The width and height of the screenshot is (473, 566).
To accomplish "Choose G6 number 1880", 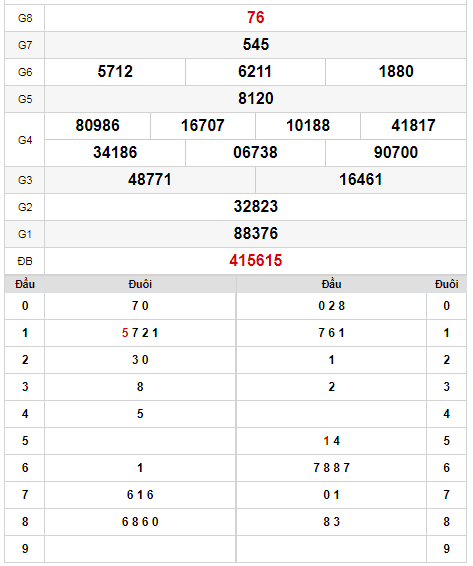I will pyautogui.click(x=396, y=71).
